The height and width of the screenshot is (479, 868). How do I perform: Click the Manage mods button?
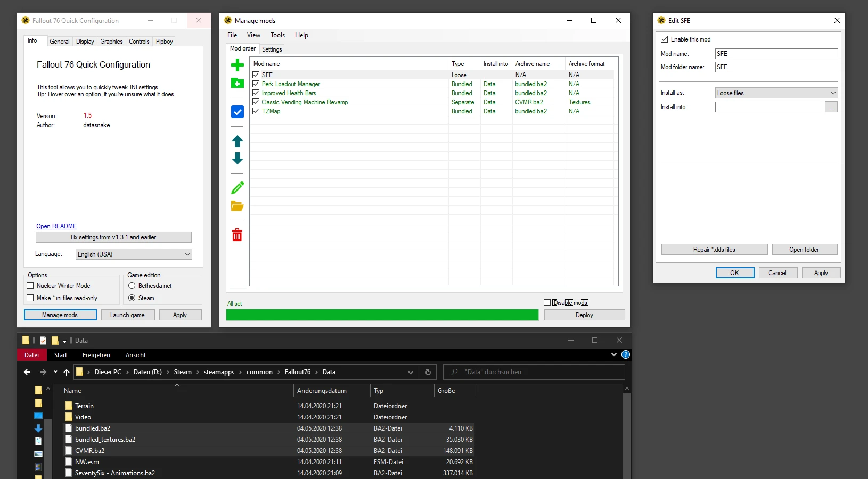[60, 315]
